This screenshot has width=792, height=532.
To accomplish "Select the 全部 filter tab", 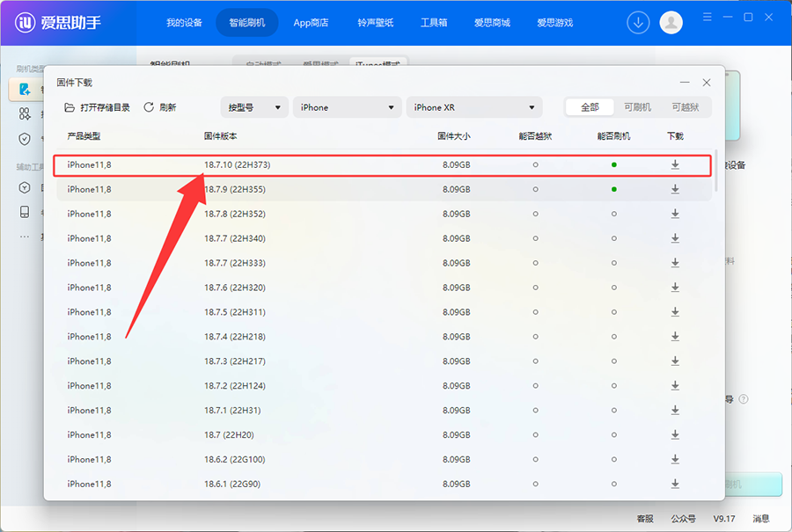I will [x=590, y=107].
